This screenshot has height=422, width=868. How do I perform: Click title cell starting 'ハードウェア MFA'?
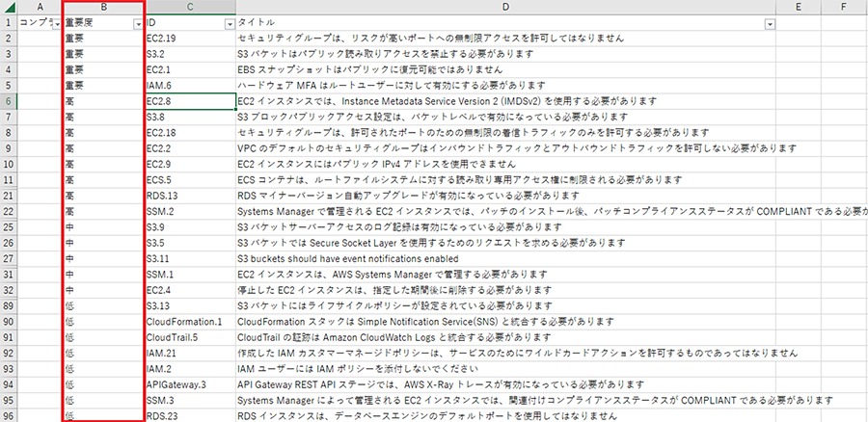click(x=505, y=85)
